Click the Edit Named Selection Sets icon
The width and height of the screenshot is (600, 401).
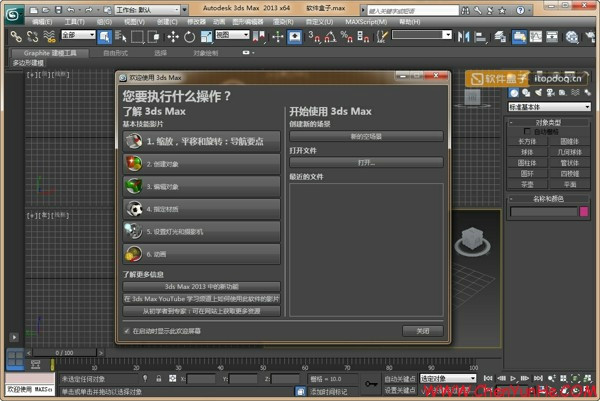[382, 37]
